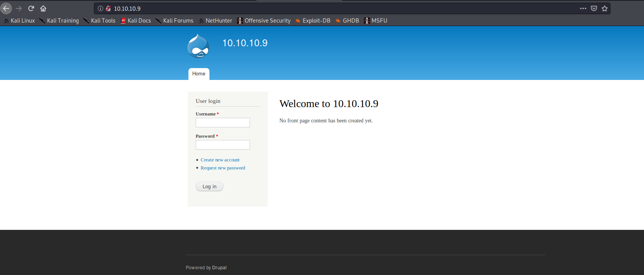Reload the current page
Screen dimensions: 644x275
(x=31, y=8)
